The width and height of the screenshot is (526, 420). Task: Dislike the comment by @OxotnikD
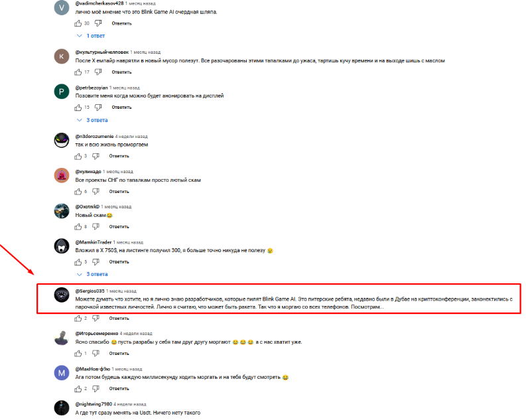pos(96,226)
